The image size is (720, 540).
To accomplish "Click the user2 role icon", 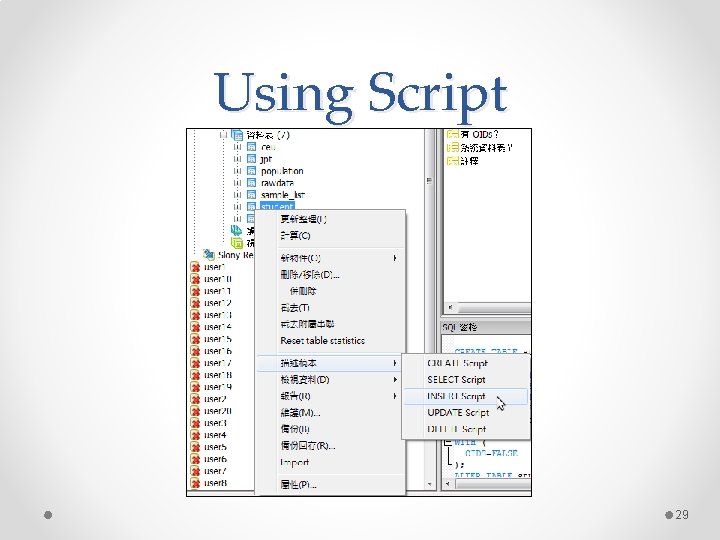I will [195, 399].
